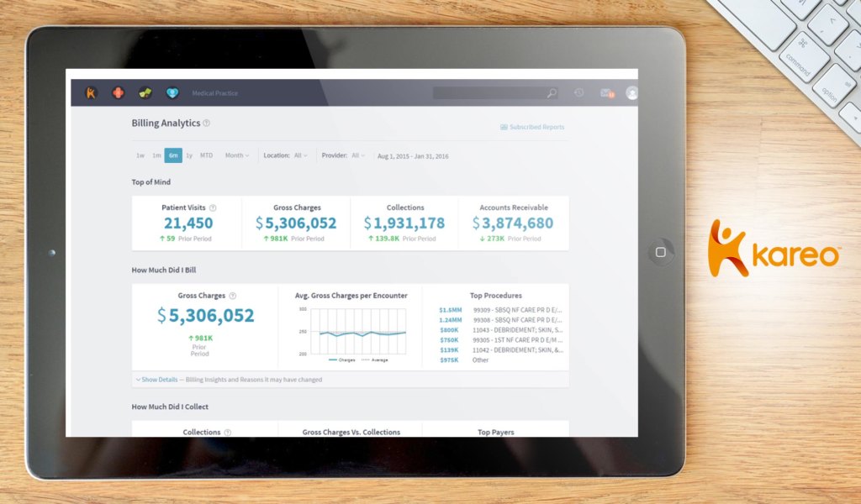Select the MTD time range
The width and height of the screenshot is (861, 504).
[206, 155]
